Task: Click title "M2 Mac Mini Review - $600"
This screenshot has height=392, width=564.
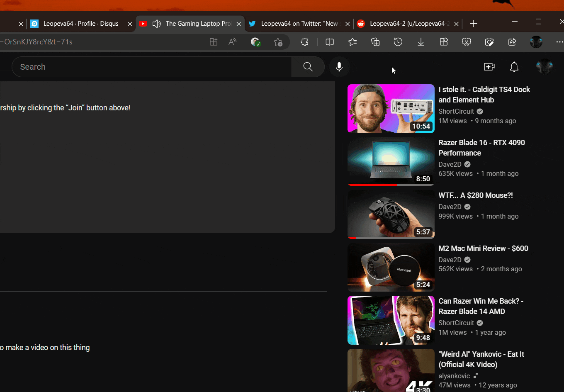Action: [484, 248]
